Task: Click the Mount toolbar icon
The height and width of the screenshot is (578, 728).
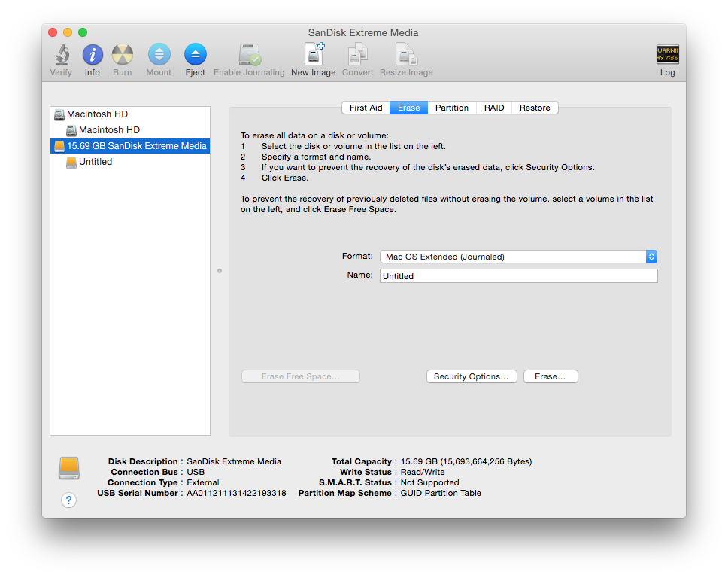Action: (x=159, y=55)
